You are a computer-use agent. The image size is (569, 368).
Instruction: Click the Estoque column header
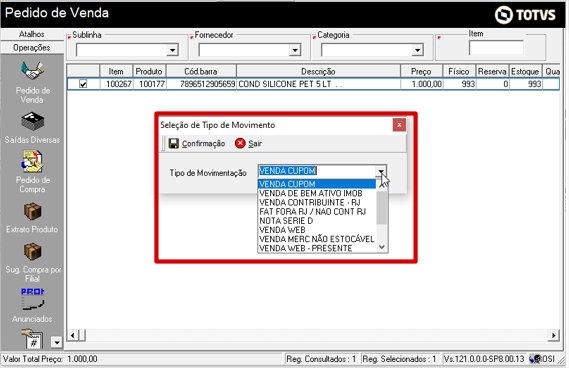525,71
